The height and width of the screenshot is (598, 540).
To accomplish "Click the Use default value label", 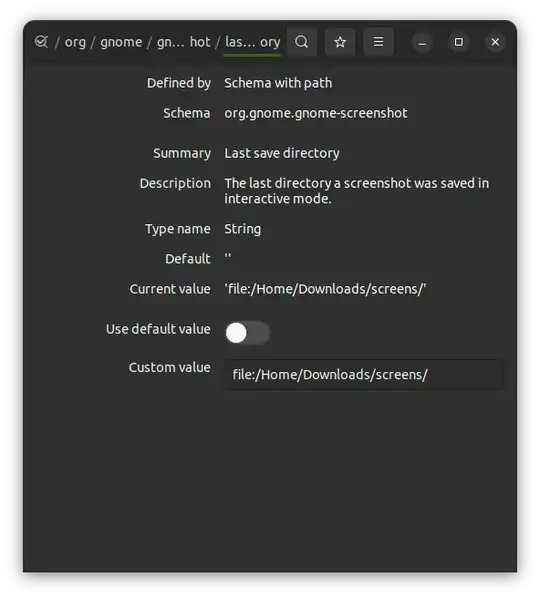I will point(158,329).
